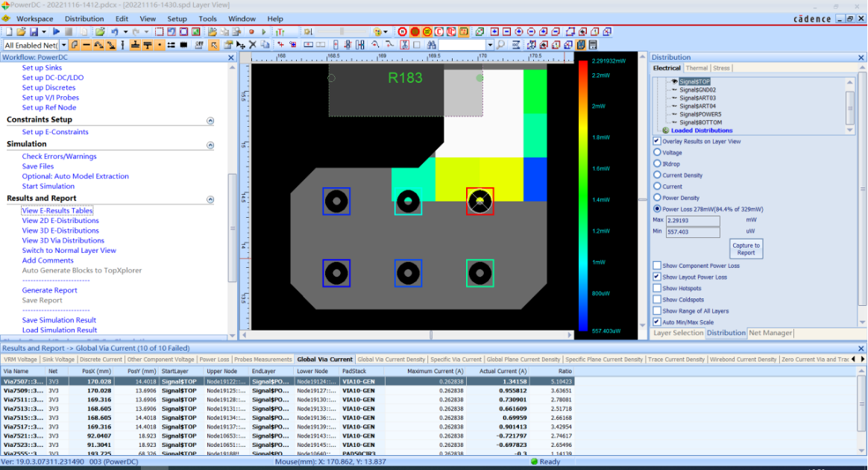Image resolution: width=868 pixels, height=470 pixels.
Task: Switch to the Layer Selection tab
Action: [x=678, y=333]
